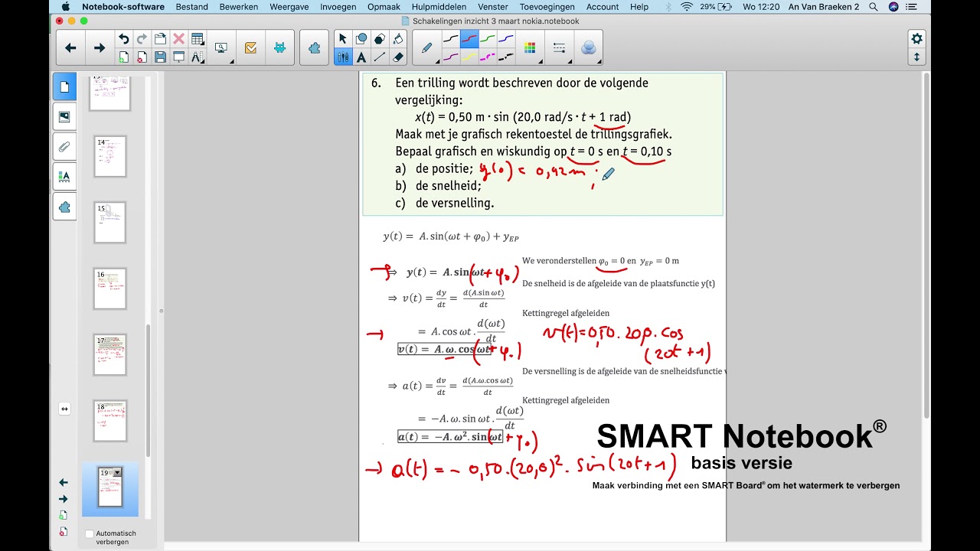The width and height of the screenshot is (980, 551).
Task: Choose the purple pen line style
Action: pyautogui.click(x=451, y=57)
